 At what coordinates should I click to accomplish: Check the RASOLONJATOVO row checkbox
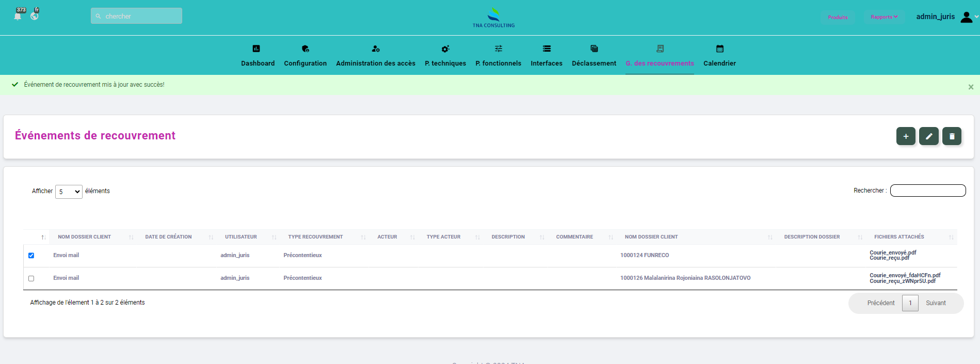pos(31,278)
